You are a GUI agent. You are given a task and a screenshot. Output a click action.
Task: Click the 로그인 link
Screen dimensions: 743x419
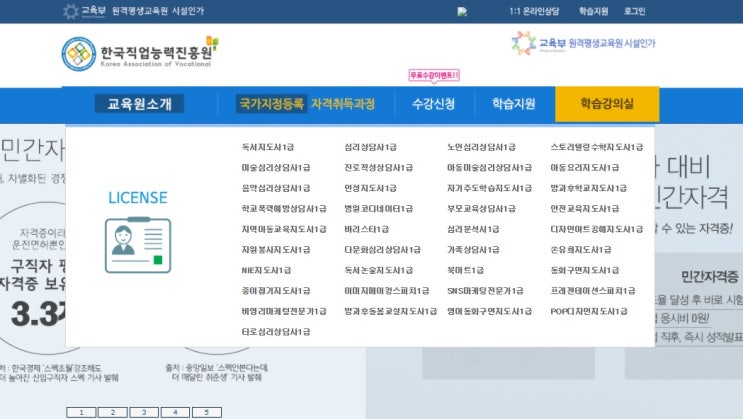634,11
